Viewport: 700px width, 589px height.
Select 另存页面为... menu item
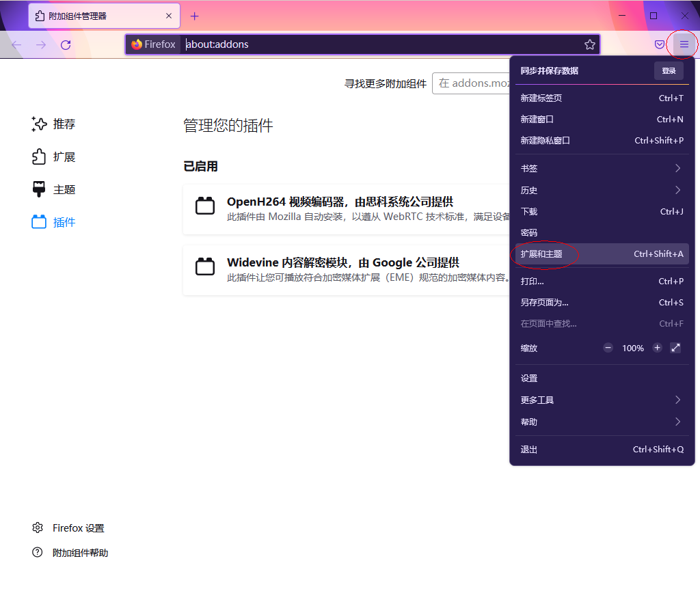(x=602, y=303)
